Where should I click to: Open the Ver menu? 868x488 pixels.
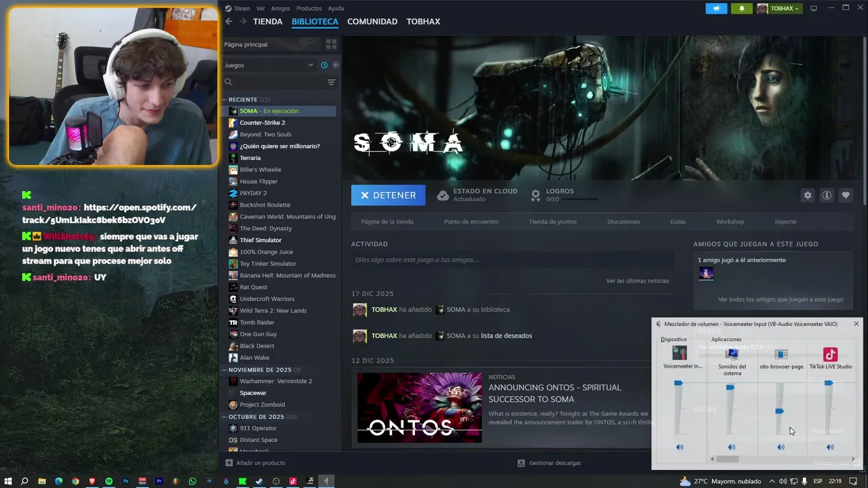[x=260, y=8]
